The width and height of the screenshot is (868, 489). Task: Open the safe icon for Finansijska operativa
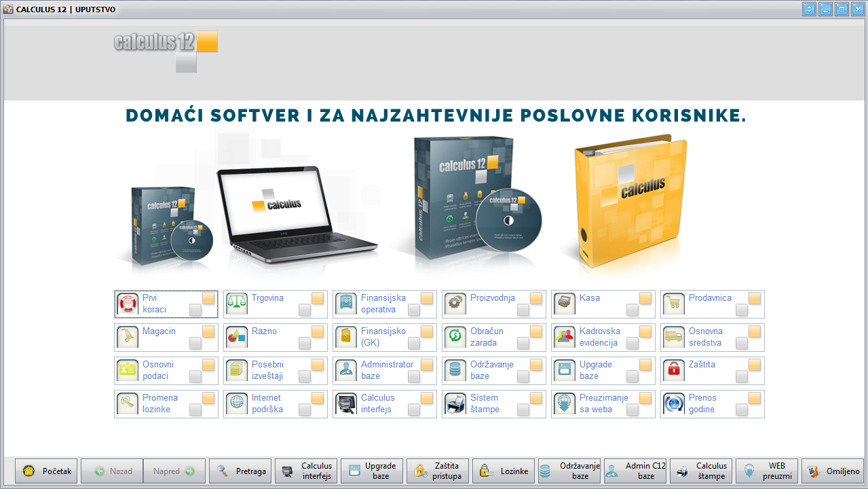pos(346,304)
